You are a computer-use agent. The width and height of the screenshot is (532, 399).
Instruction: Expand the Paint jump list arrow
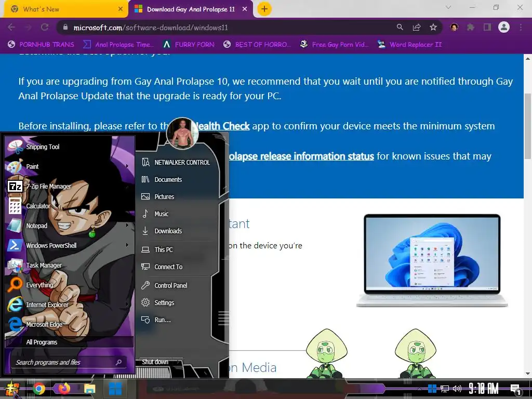tap(127, 166)
